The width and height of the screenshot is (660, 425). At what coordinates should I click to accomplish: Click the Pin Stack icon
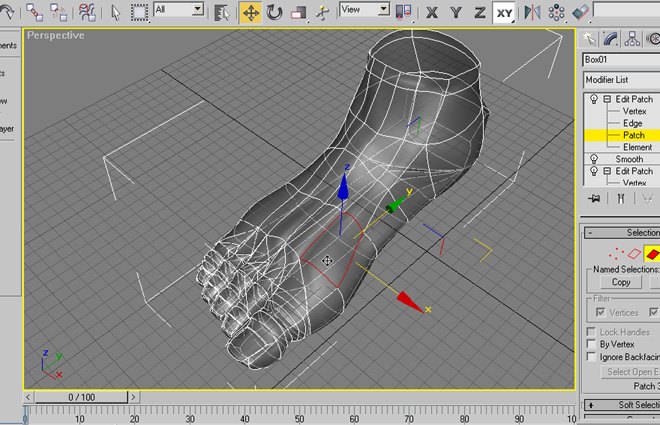(x=594, y=199)
